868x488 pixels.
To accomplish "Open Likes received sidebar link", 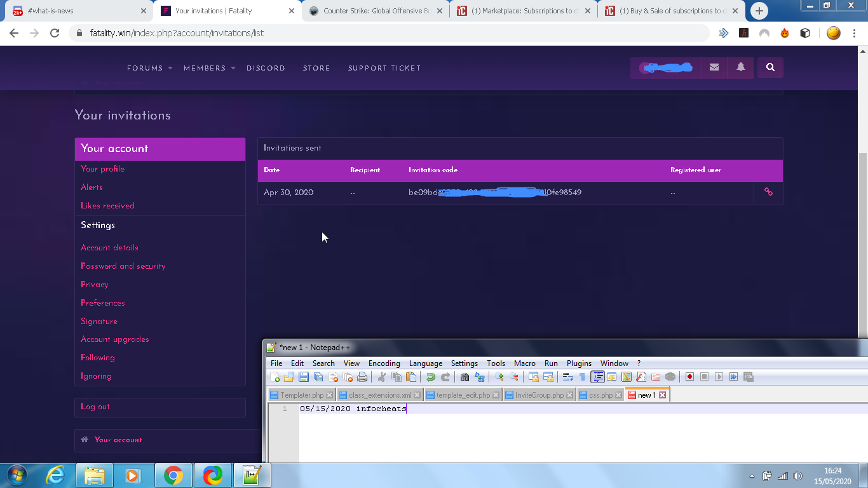I will coord(107,206).
